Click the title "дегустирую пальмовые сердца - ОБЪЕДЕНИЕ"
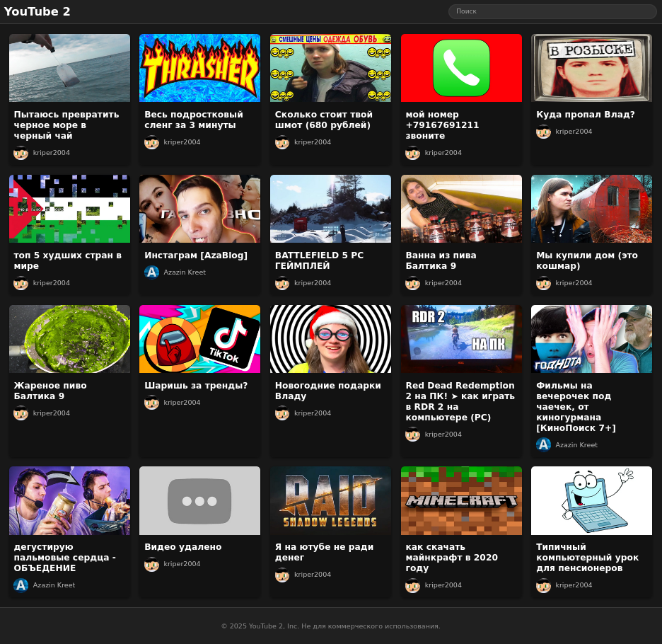The height and width of the screenshot is (644, 662). (64, 558)
